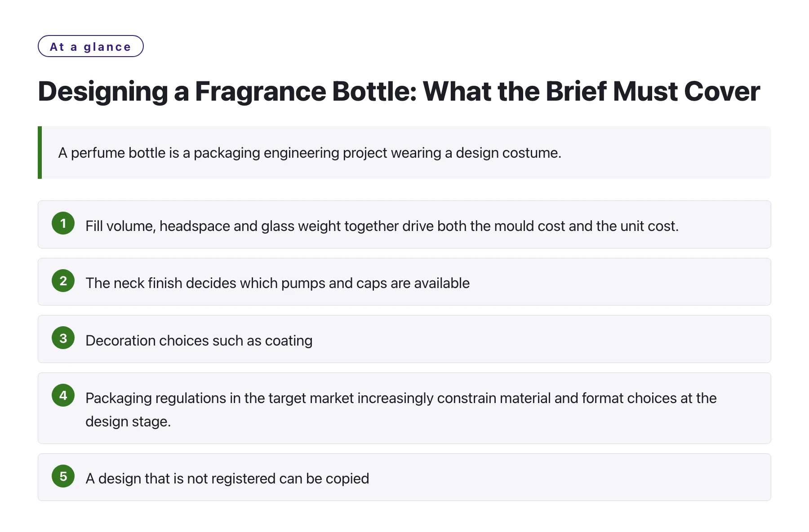809x532 pixels.
Task: Click the green bar beside the callout
Action: (x=40, y=152)
